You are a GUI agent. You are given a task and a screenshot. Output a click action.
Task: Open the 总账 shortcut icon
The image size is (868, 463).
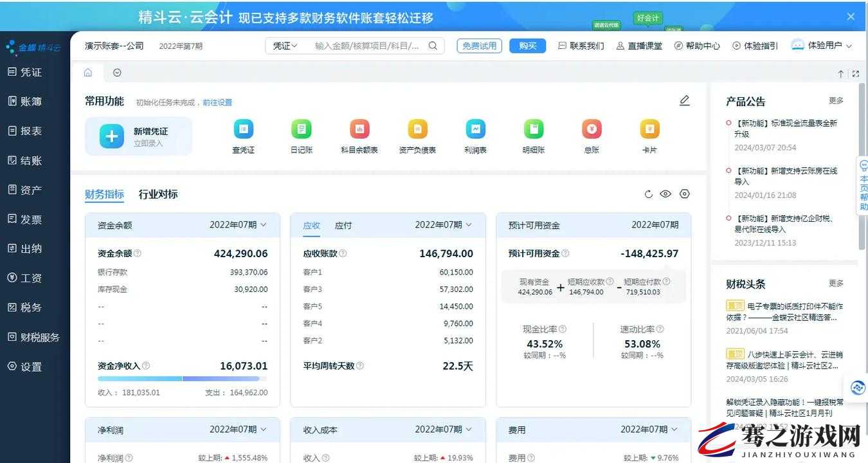click(x=592, y=129)
